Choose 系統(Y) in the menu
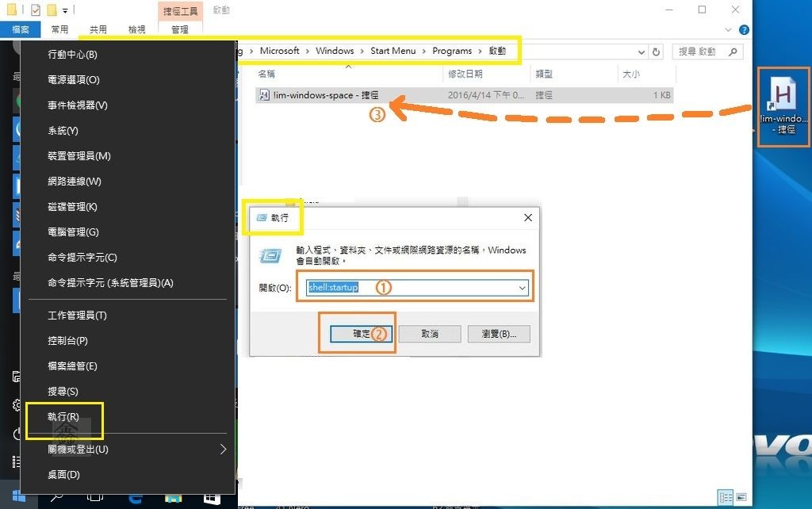Viewport: 812px width, 509px height. (63, 131)
